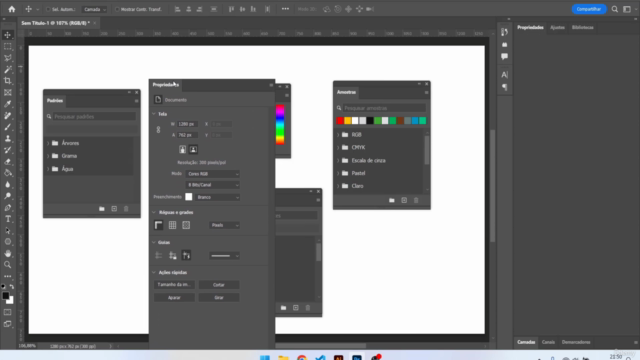Select the Paint Bucket tool
The width and height of the screenshot is (640, 360).
[x=8, y=173]
